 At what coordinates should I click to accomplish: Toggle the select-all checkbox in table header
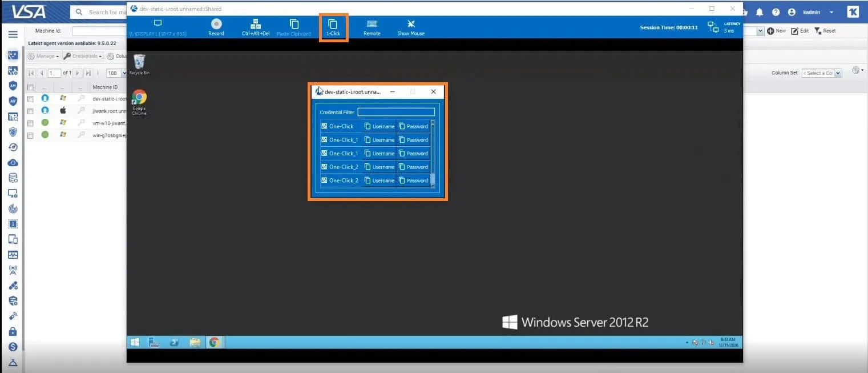(30, 87)
